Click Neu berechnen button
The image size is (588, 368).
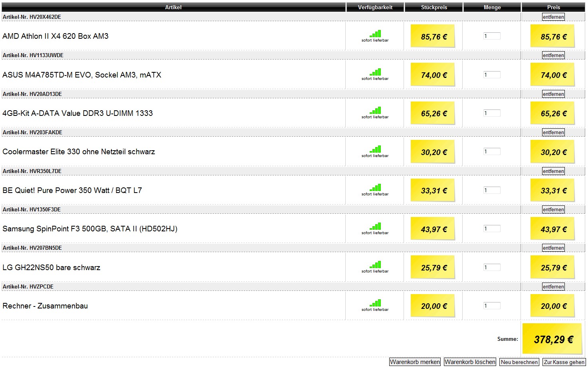point(519,362)
